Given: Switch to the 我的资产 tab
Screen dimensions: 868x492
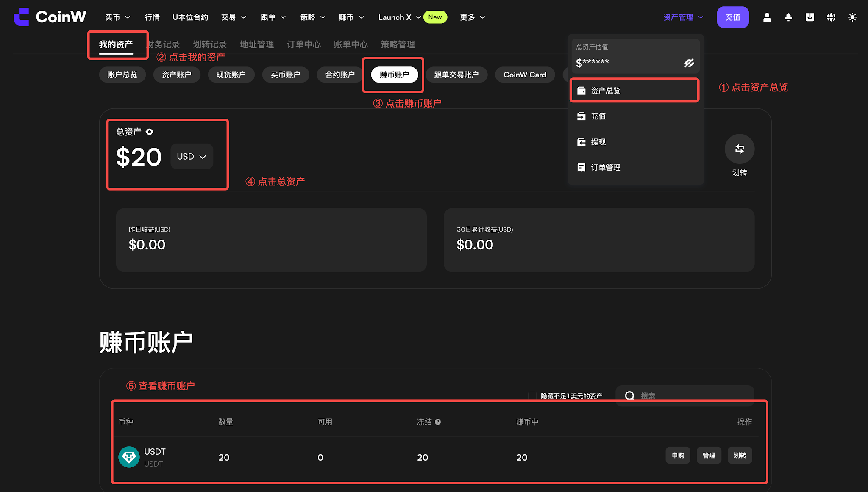Looking at the screenshot, I should (x=116, y=44).
